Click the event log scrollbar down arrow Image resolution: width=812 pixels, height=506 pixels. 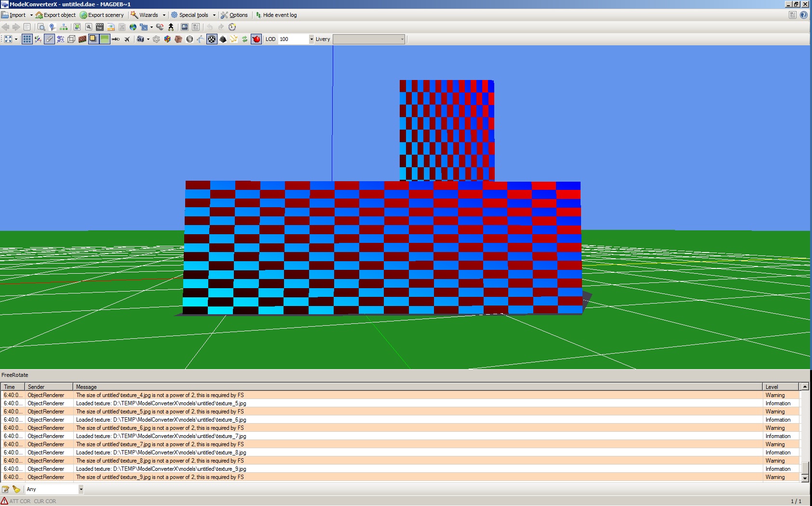click(804, 478)
